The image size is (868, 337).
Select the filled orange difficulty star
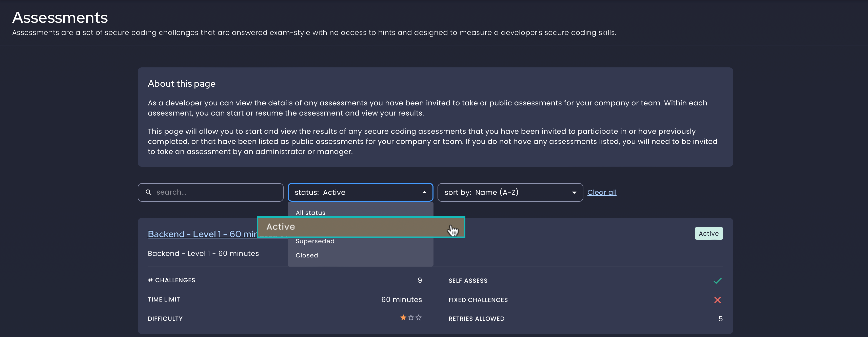tap(403, 317)
